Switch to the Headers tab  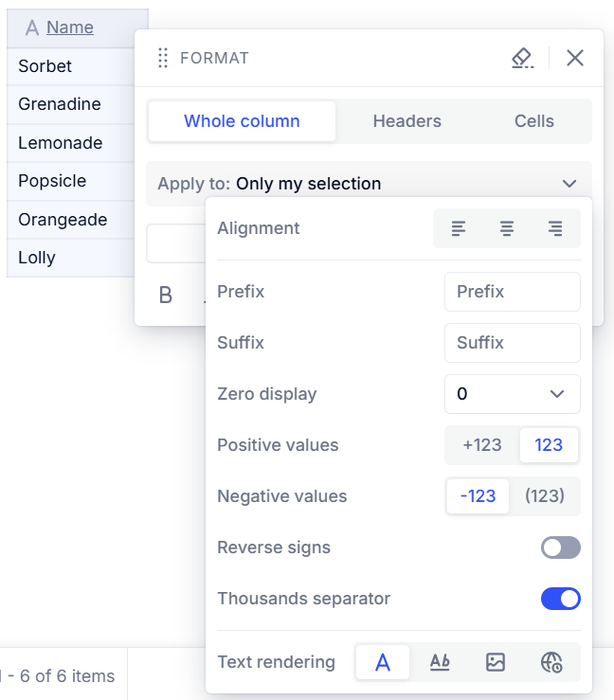406,121
